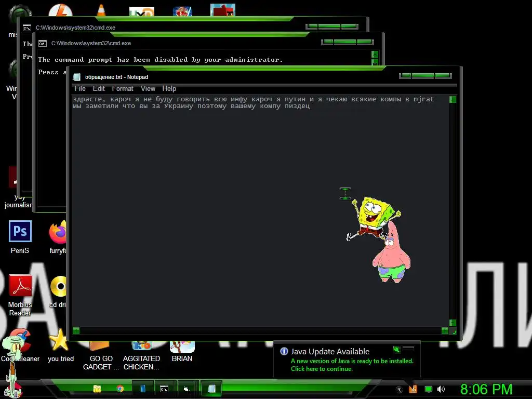Switch to the cmd.exe taskbar button

point(164,389)
